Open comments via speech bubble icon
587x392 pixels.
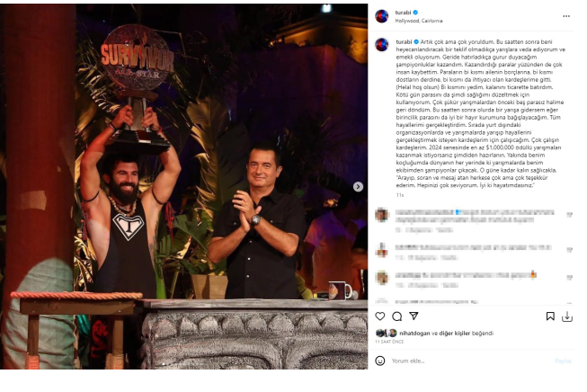(396, 316)
